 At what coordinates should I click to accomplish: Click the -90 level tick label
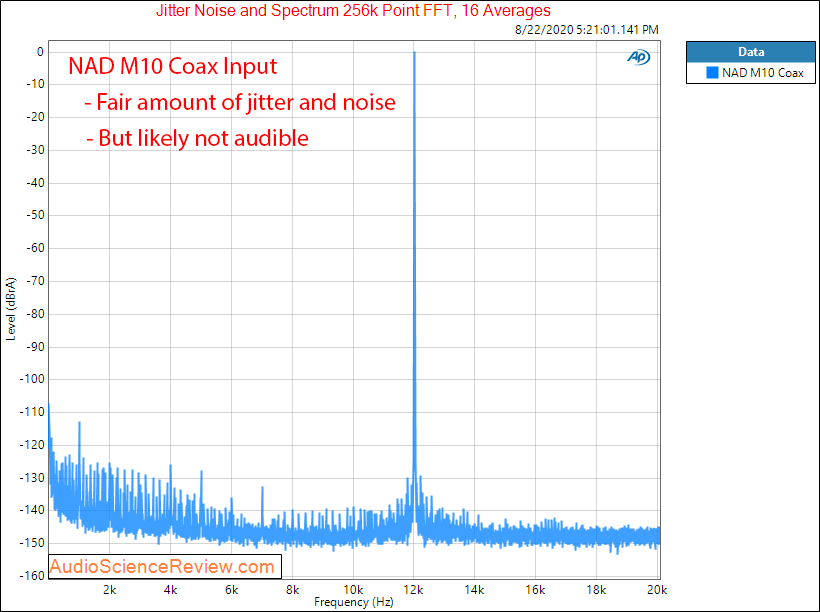[36, 346]
